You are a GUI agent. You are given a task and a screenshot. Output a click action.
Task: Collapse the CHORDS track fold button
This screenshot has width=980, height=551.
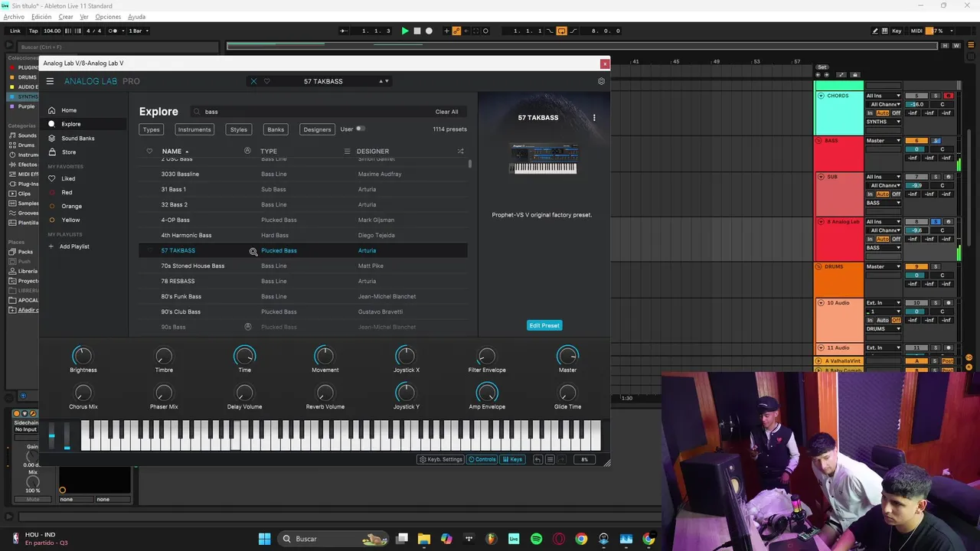click(821, 96)
